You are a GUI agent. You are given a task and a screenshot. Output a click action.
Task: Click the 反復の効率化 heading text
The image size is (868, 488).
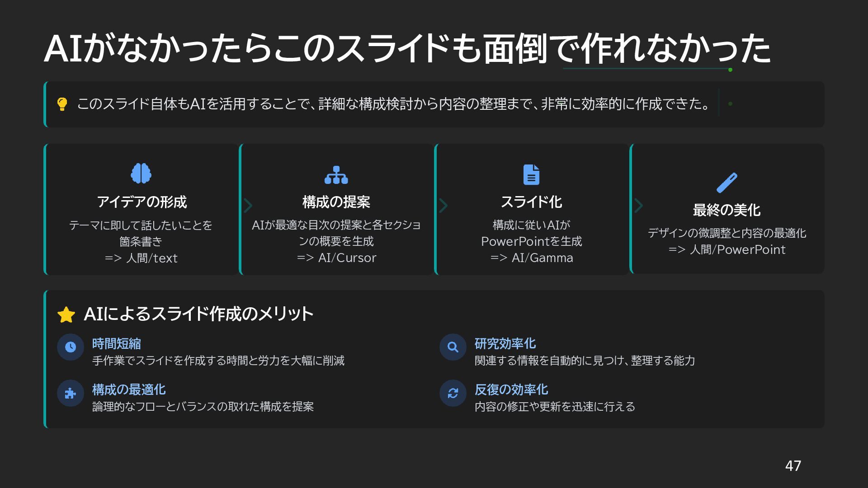[511, 390]
